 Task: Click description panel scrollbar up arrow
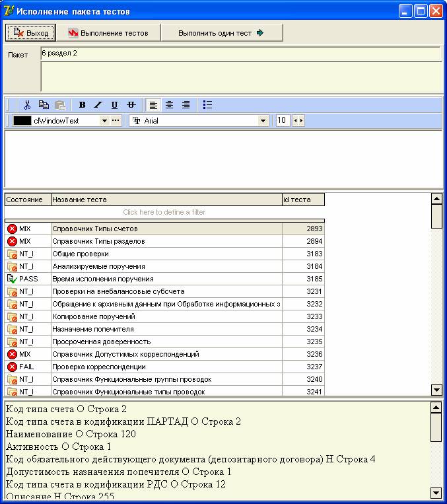point(436,408)
